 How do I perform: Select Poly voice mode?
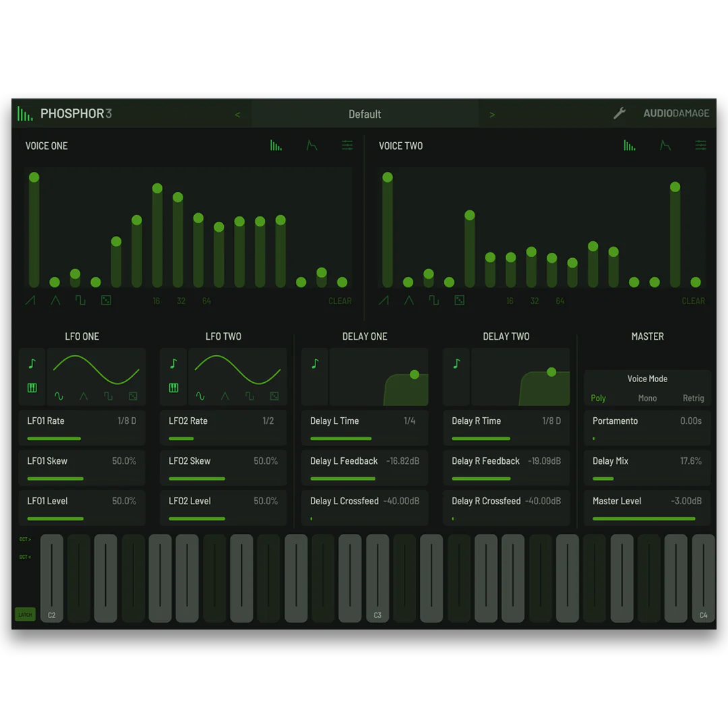[598, 398]
